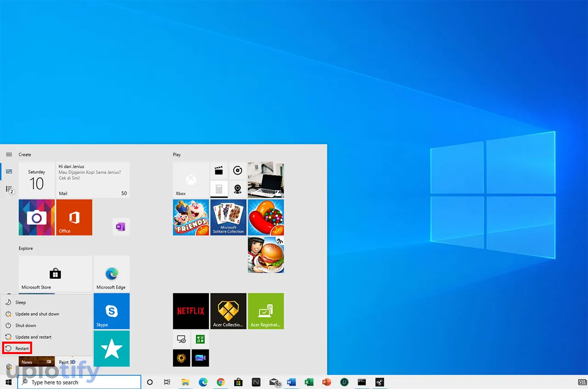The height and width of the screenshot is (389, 588).
Task: Open the Cooking Fever burger tile
Action: (266, 255)
